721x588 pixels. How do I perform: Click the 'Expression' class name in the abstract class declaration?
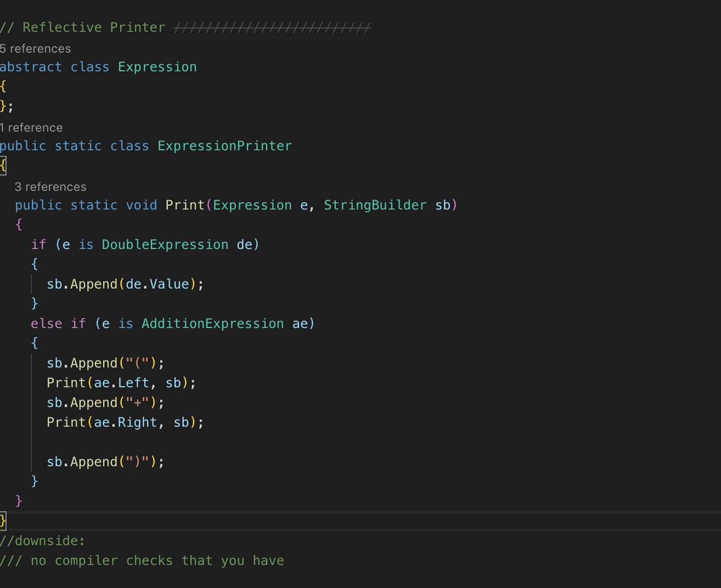(x=157, y=67)
